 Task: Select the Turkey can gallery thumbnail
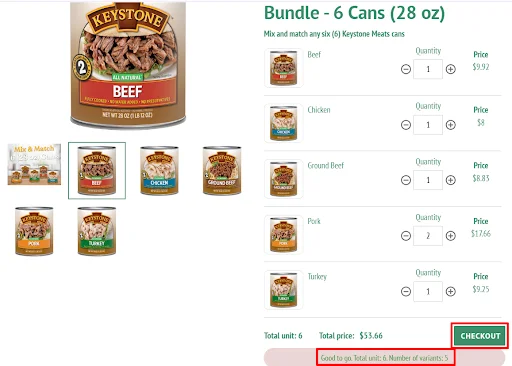(x=97, y=231)
